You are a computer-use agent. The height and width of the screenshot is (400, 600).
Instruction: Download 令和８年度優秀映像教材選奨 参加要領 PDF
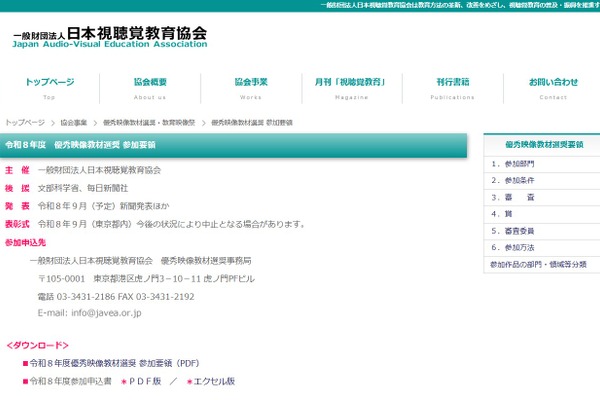tap(114, 363)
